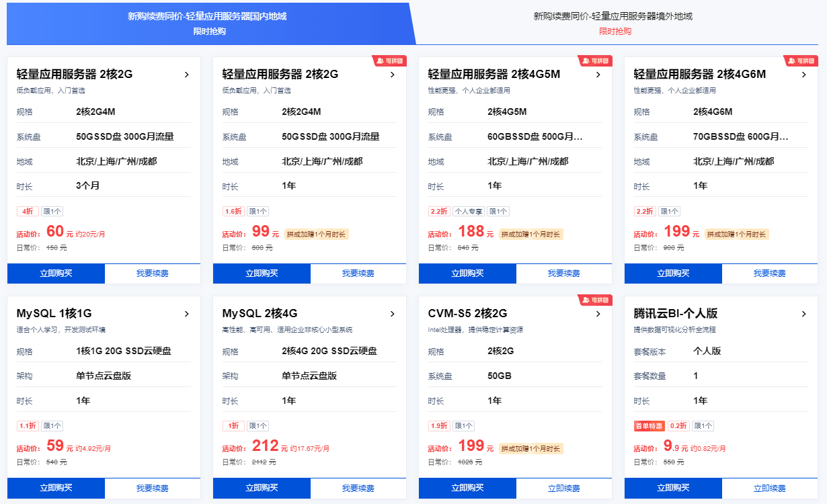Click 立即购买 for 99元 2核2G server
Screen dimensions: 827x504
click(x=262, y=274)
